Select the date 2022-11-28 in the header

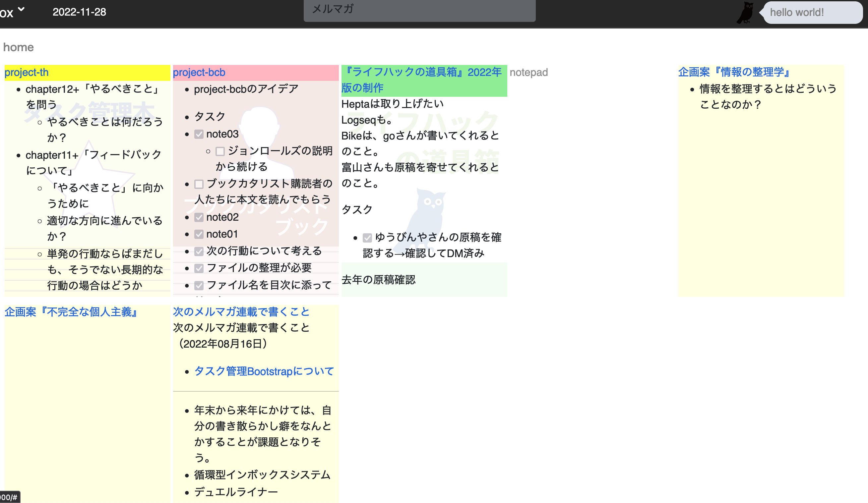[79, 12]
